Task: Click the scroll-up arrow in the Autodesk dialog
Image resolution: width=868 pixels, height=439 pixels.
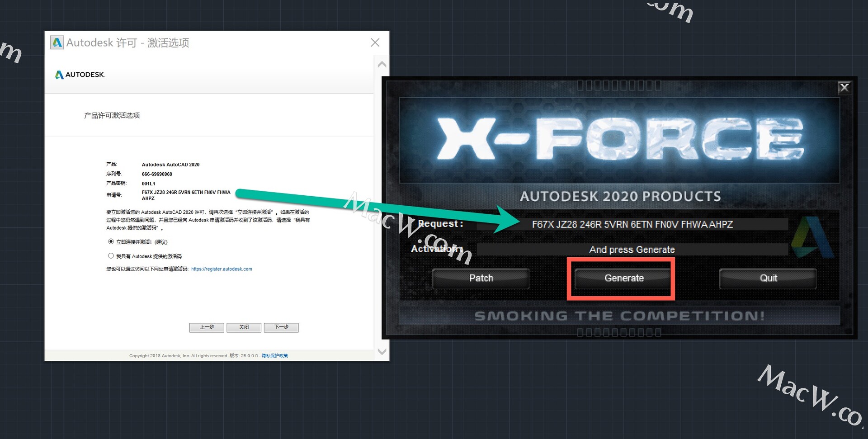Action: pos(382,65)
